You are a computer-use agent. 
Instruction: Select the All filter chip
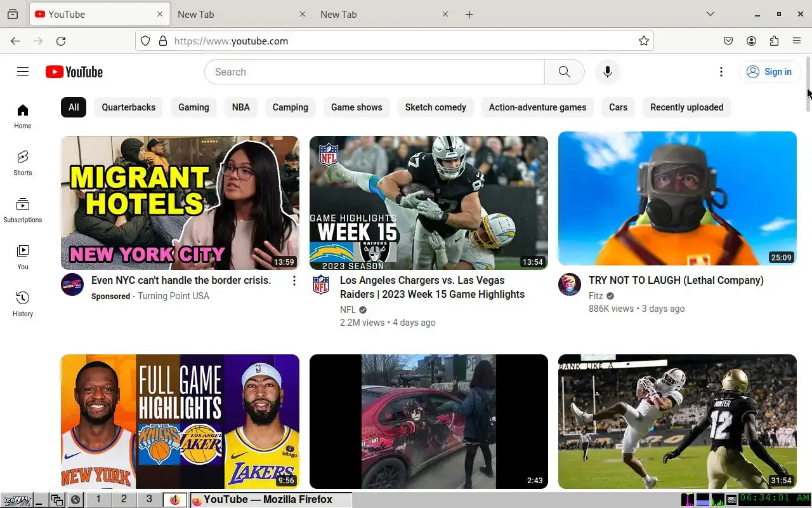click(x=74, y=107)
